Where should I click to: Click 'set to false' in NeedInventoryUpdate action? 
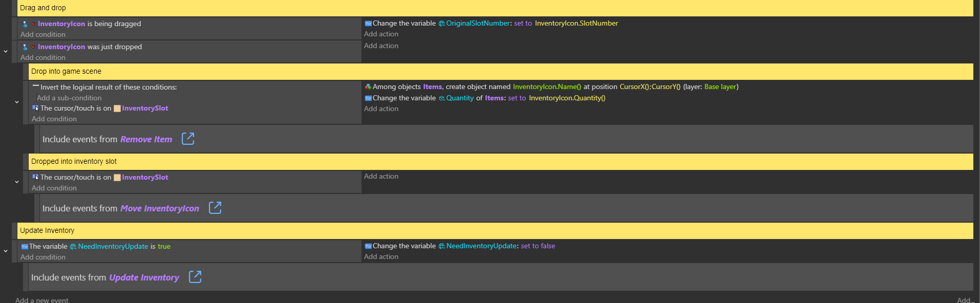coord(538,246)
